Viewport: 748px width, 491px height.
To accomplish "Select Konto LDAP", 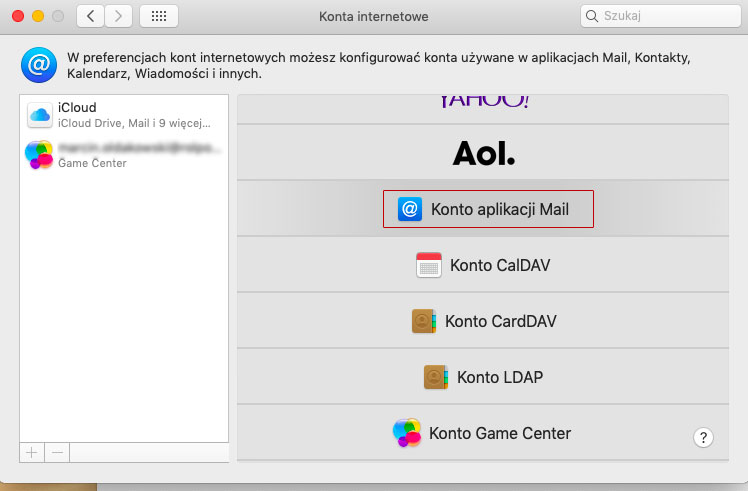I will click(x=483, y=376).
